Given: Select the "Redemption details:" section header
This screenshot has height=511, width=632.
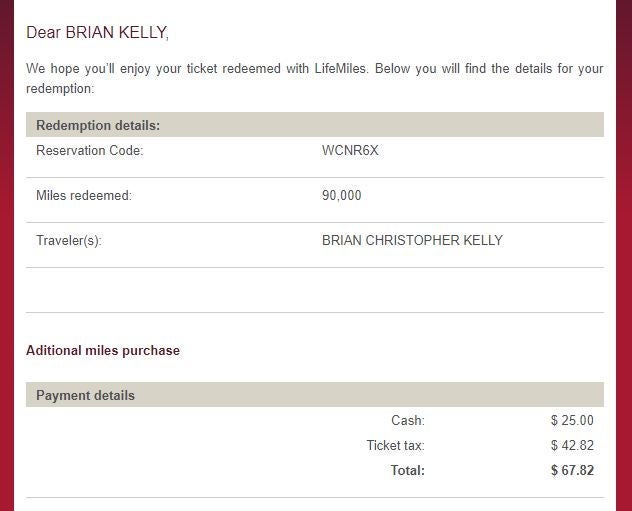Looking at the screenshot, I should point(98,125).
